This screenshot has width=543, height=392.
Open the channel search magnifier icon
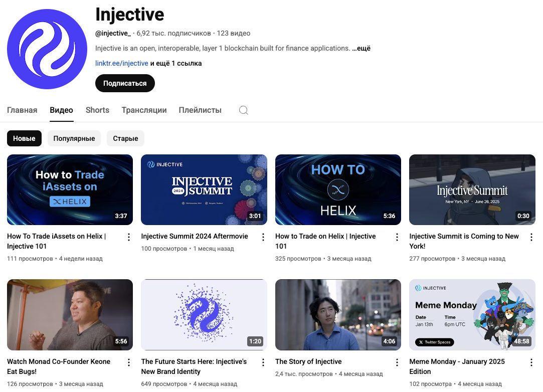(244, 110)
